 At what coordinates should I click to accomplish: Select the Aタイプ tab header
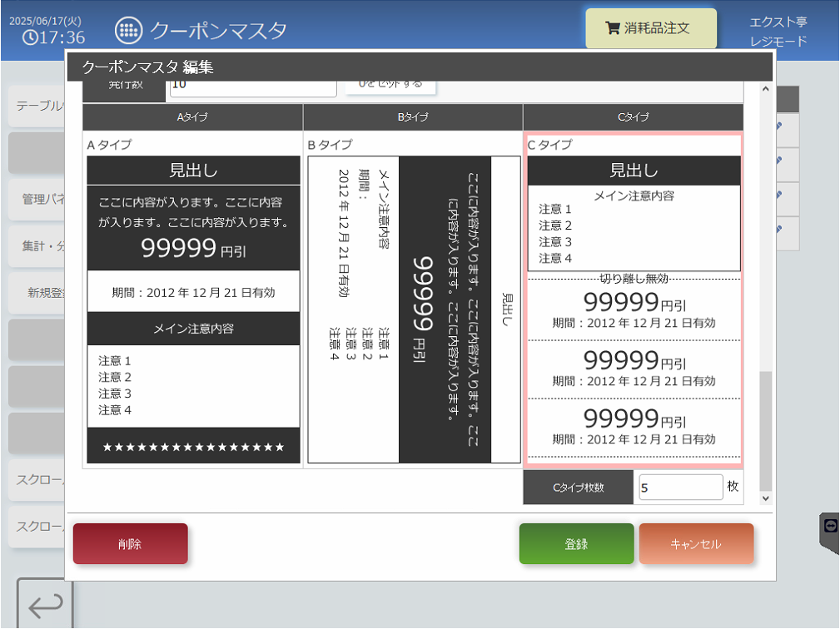pyautogui.click(x=192, y=116)
